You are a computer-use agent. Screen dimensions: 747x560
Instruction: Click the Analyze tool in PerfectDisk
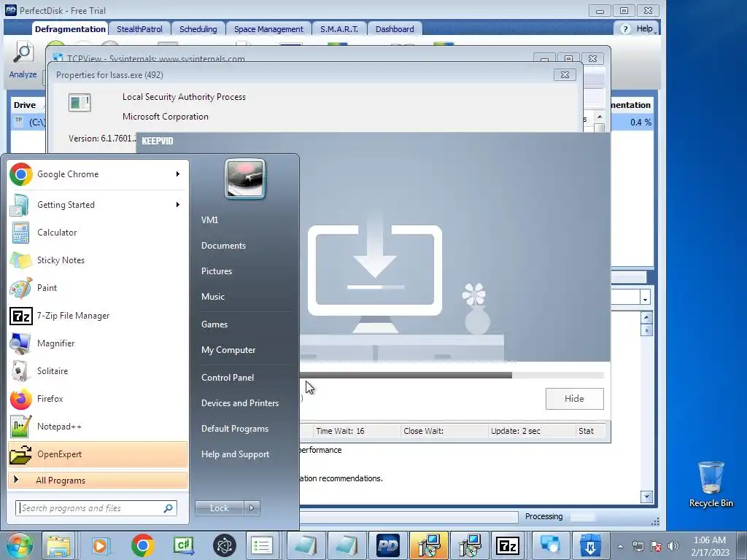[x=23, y=60]
